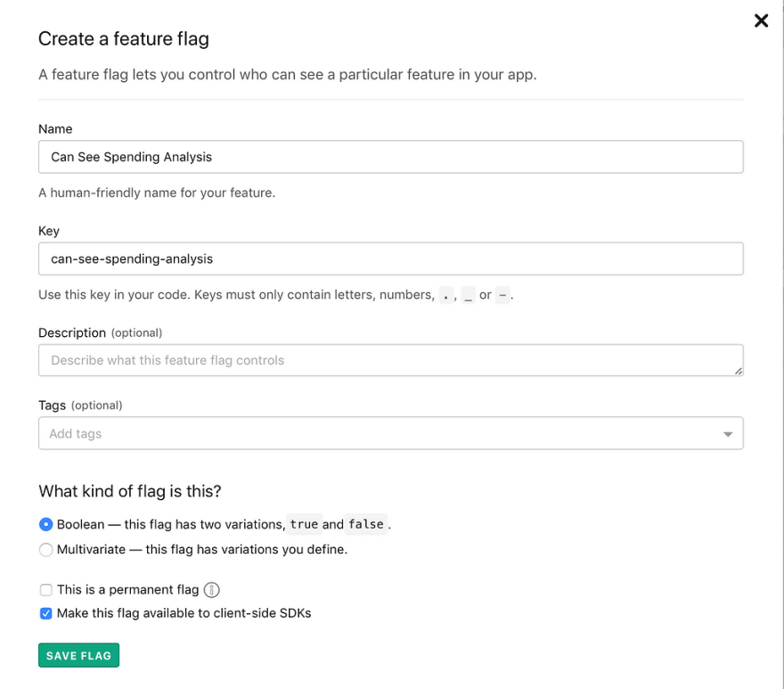The height and width of the screenshot is (689, 784).
Task: Click the 'false' code text in Boolean option
Action: (366, 524)
